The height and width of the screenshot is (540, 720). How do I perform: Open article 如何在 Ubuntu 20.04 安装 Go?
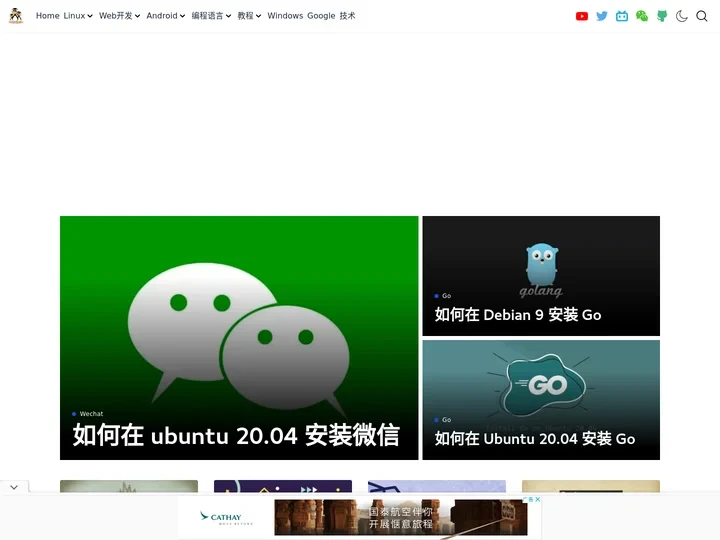(x=534, y=439)
